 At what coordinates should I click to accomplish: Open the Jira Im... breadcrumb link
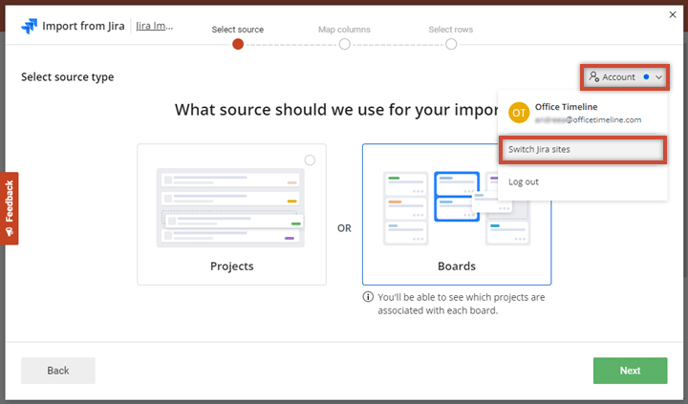154,26
